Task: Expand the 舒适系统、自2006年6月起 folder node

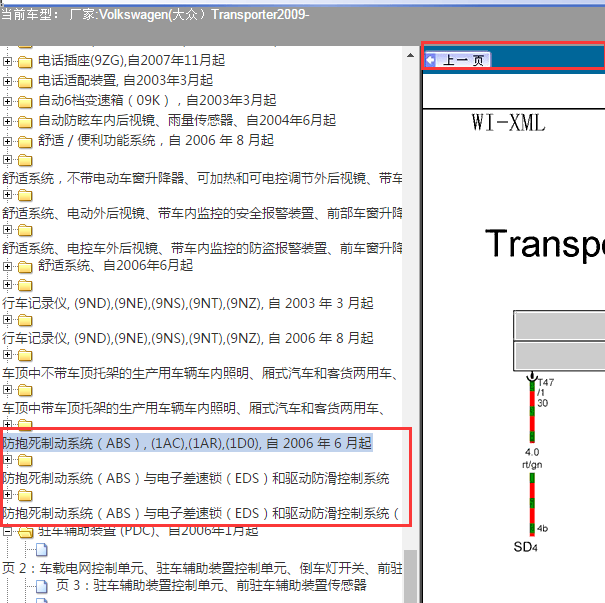Action: pos(7,266)
